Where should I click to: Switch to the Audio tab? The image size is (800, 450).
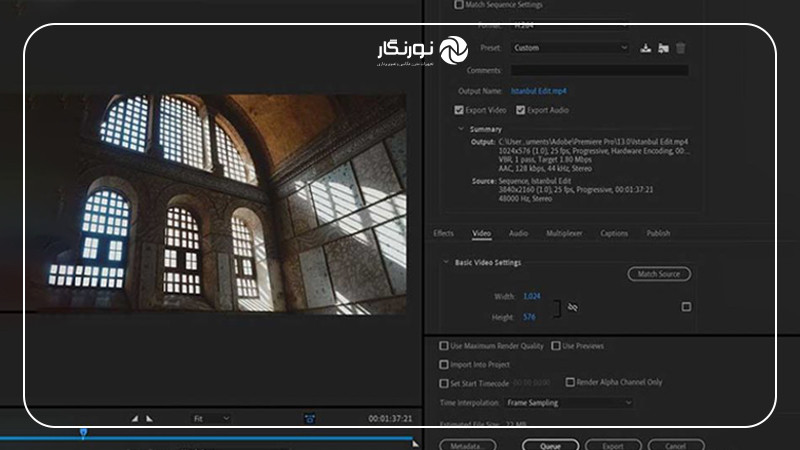click(x=518, y=233)
